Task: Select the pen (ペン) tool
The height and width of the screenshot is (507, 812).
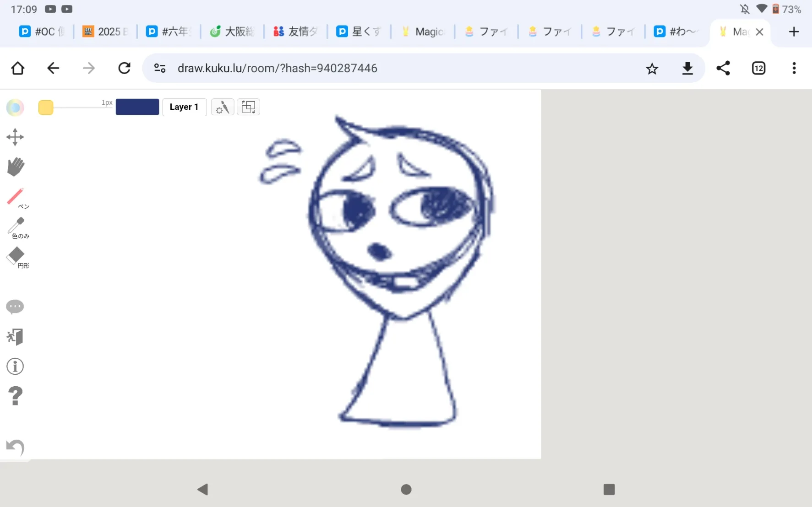Action: coord(17,198)
